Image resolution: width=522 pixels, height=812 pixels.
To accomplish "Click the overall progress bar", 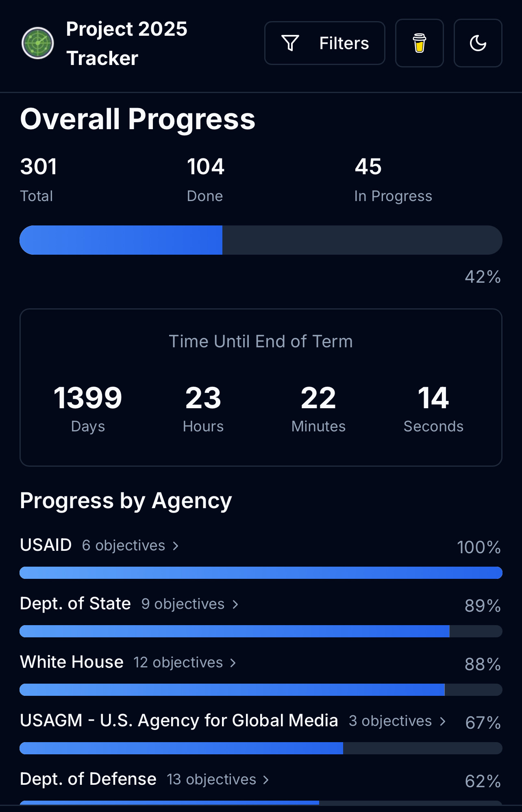I will coord(261,240).
